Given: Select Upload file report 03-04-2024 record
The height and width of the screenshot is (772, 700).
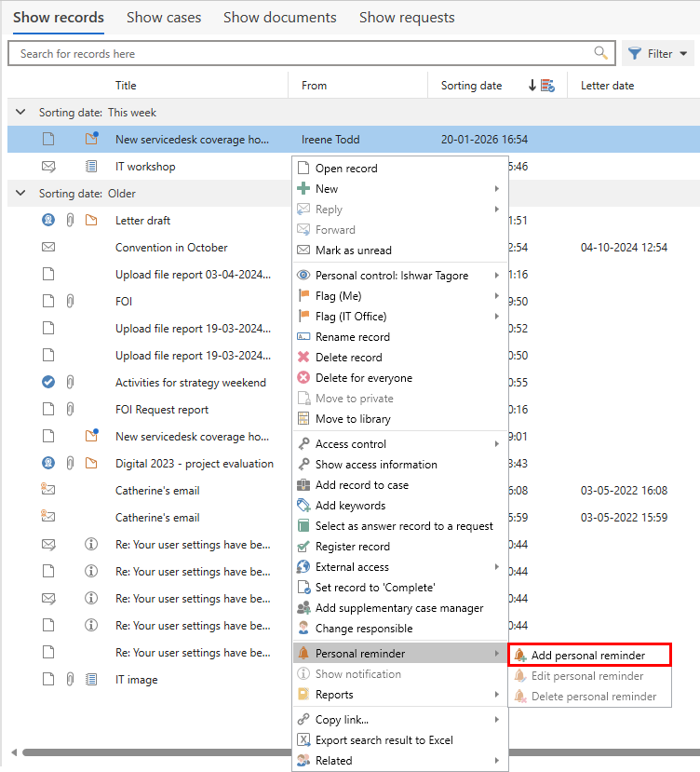Looking at the screenshot, I should (193, 274).
